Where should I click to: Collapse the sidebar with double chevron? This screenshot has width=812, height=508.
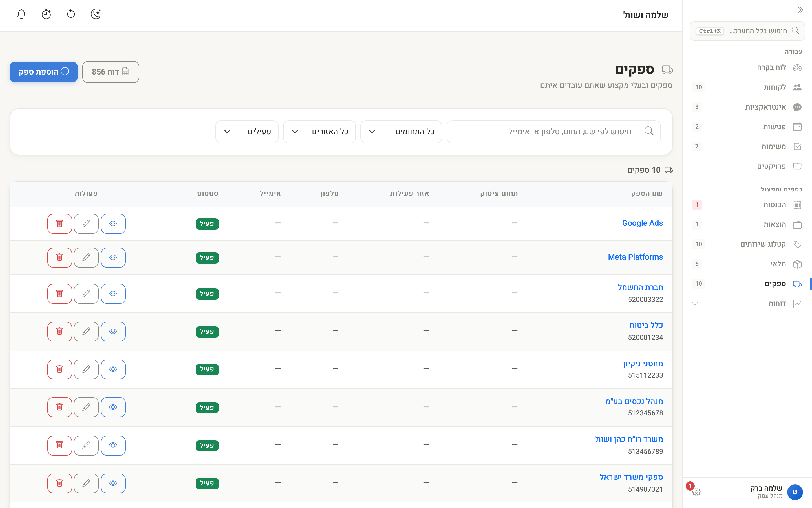(x=801, y=10)
